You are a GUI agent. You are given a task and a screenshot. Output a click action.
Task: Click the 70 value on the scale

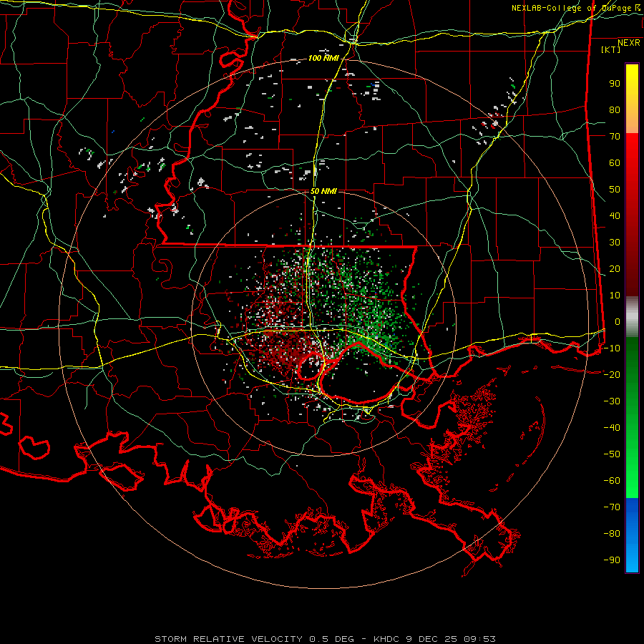click(615, 137)
